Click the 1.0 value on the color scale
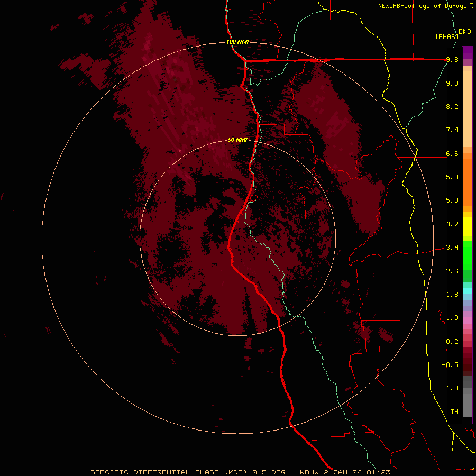This screenshot has height=476, width=476. click(x=452, y=318)
